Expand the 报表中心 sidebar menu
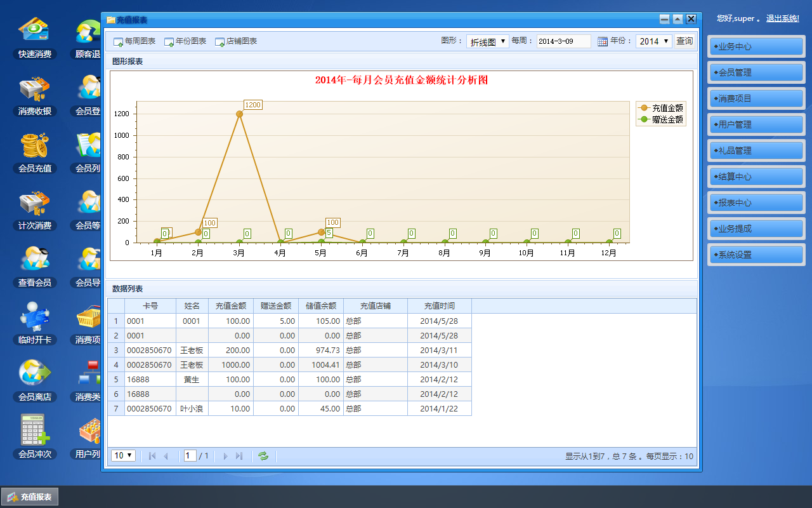Image resolution: width=812 pixels, height=508 pixels. (756, 203)
